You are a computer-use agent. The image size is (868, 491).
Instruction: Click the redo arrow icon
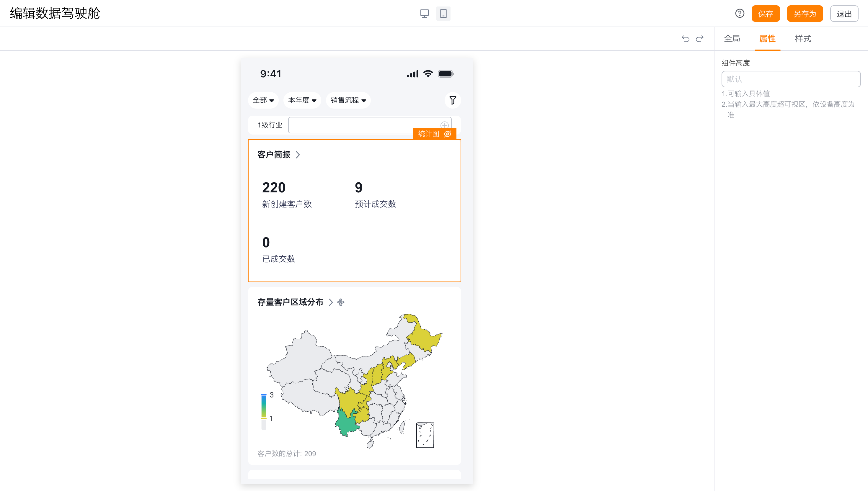[700, 39]
